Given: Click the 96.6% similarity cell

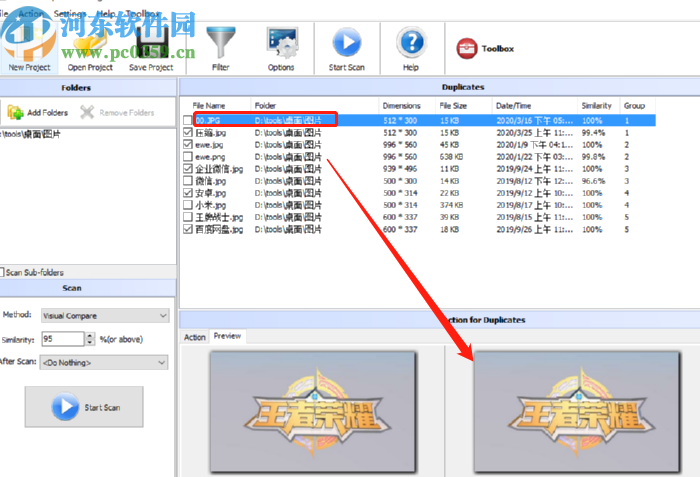Looking at the screenshot, I should click(x=593, y=181).
